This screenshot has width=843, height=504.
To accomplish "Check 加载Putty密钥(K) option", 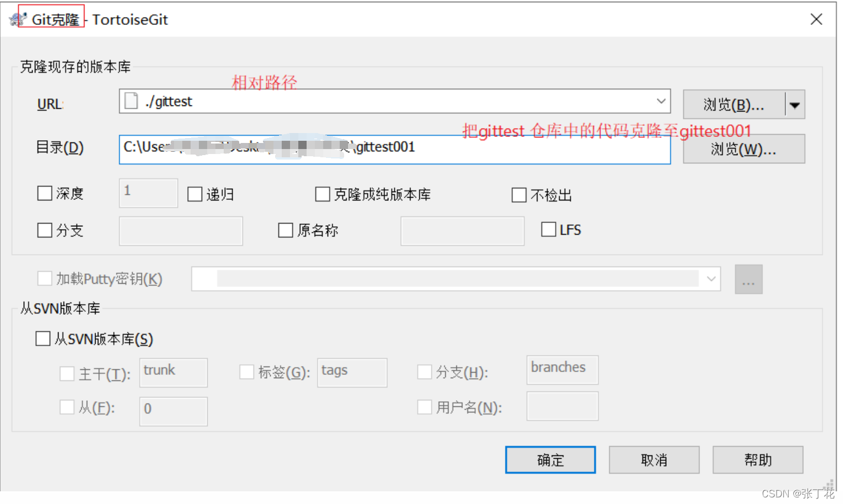I will [x=45, y=278].
